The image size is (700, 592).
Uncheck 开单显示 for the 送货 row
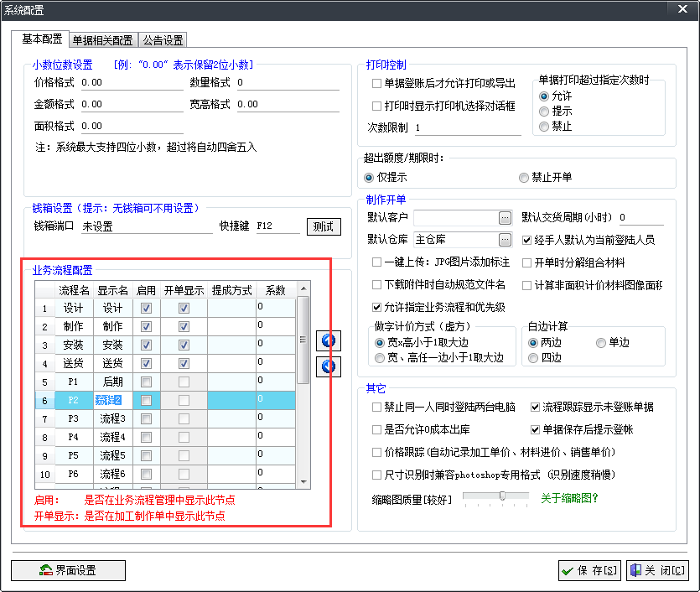coord(184,363)
